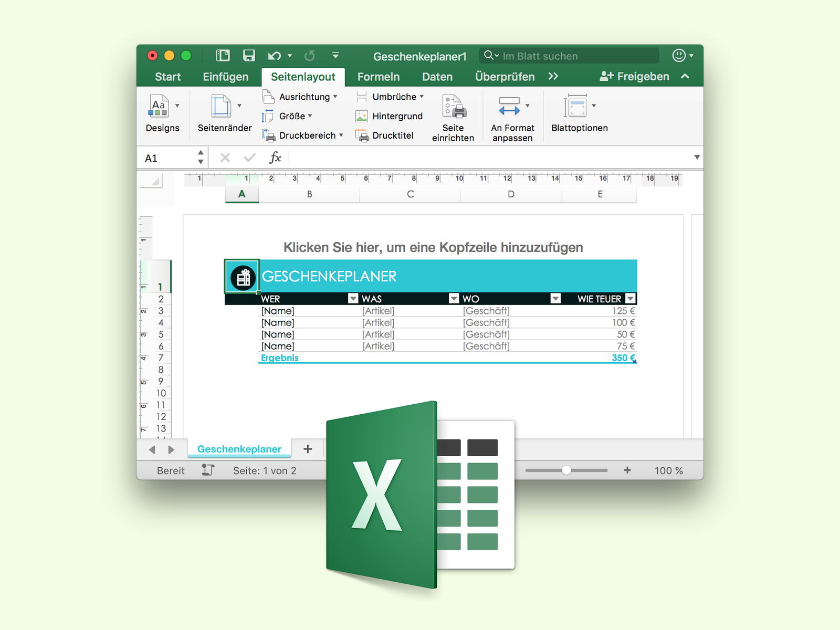This screenshot has width=840, height=630.
Task: Click the 100 % zoom level
Action: [x=669, y=471]
